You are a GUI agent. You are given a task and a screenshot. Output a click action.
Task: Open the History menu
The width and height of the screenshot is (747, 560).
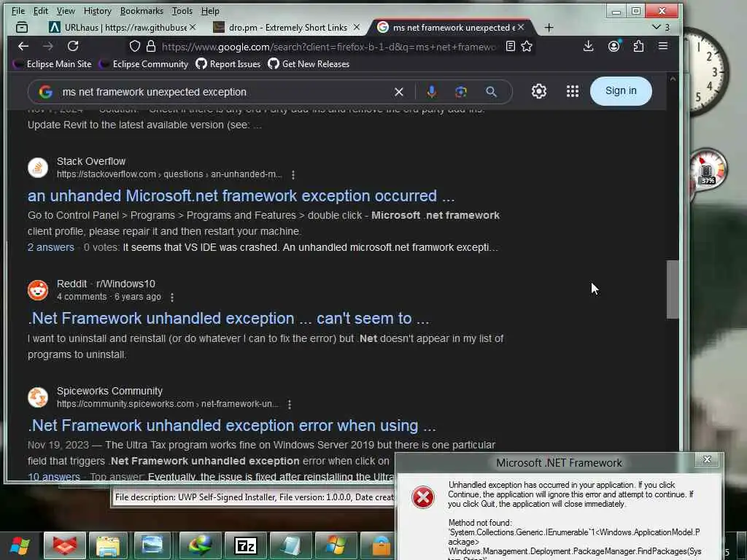click(x=97, y=10)
